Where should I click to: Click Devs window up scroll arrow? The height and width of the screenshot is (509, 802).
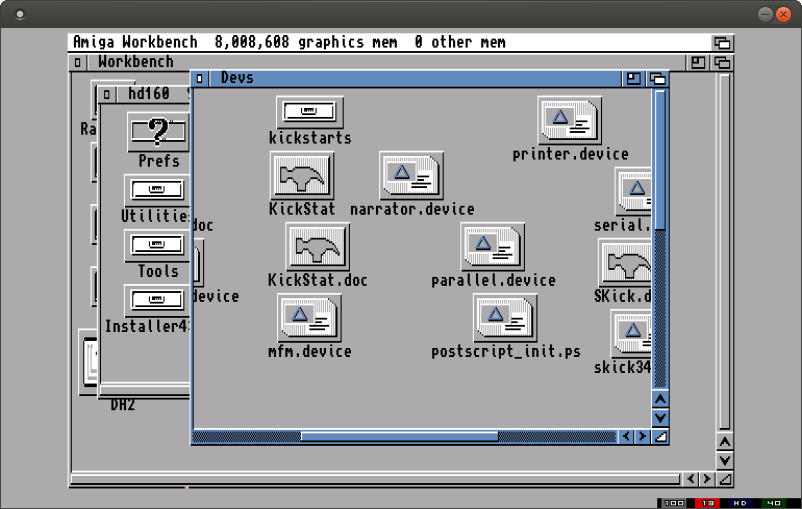(x=660, y=399)
